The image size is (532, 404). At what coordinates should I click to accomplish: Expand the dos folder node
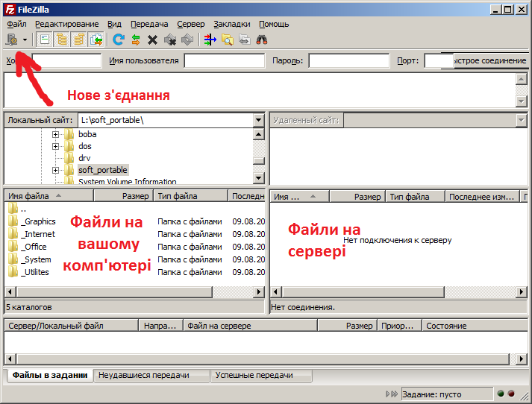(x=55, y=146)
